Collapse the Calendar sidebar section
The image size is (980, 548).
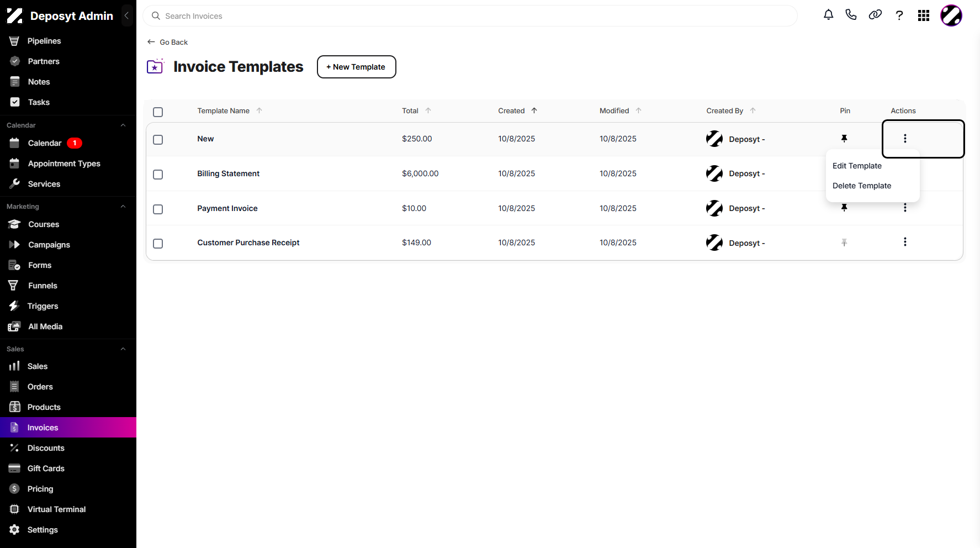pyautogui.click(x=123, y=125)
